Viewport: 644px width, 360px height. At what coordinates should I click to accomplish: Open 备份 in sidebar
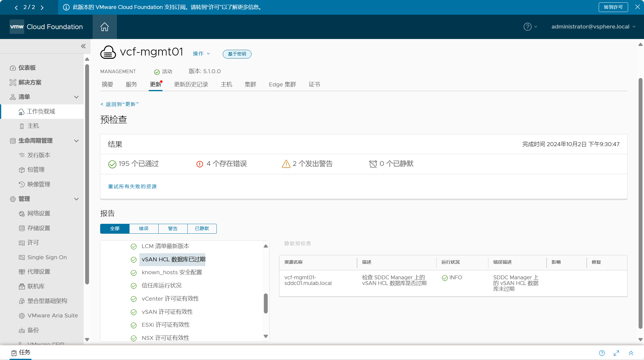[x=33, y=330]
